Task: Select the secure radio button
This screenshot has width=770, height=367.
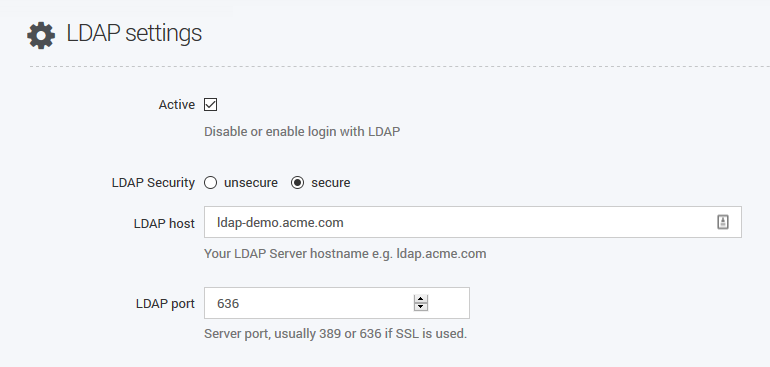Action: click(x=298, y=183)
